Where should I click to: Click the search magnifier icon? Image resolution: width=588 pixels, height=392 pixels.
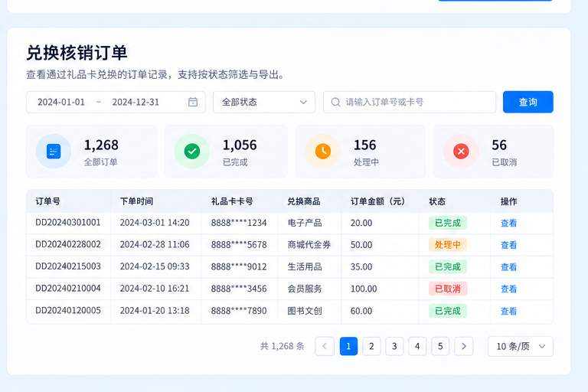click(x=335, y=102)
